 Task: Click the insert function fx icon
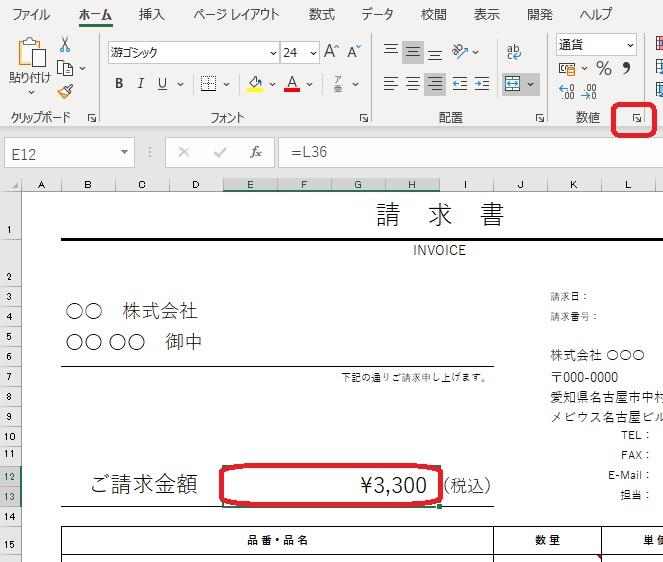coord(256,152)
